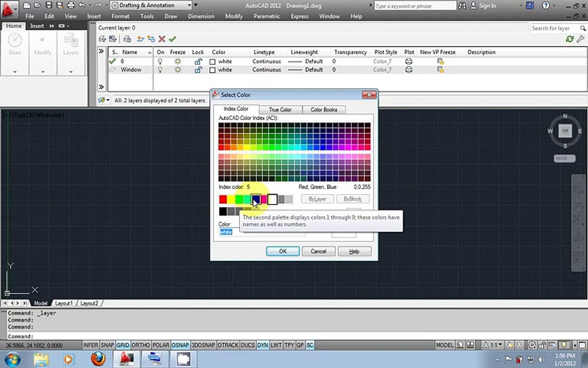Viewport: 588px width, 368px height.
Task: Expand the layer filter tree chevron at top
Action: pos(101,51)
